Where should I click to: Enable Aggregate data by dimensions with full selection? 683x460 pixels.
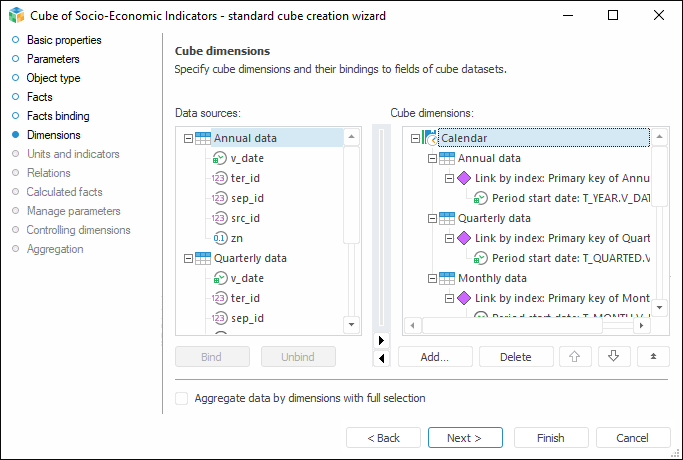pyautogui.click(x=181, y=398)
